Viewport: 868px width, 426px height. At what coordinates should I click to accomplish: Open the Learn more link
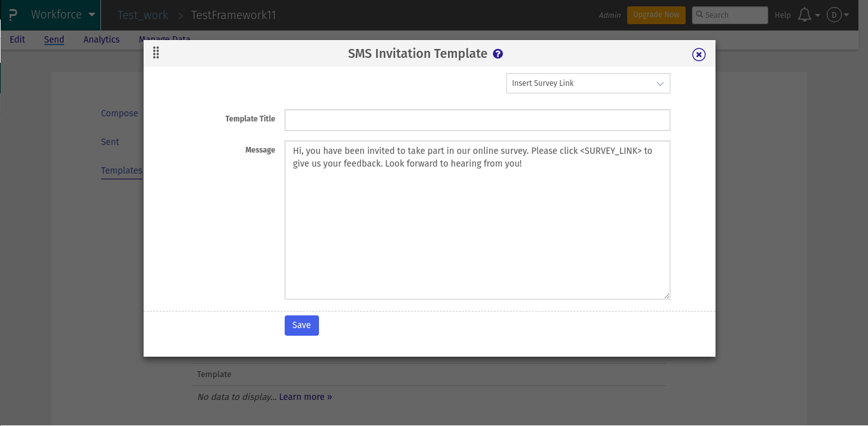pyautogui.click(x=305, y=397)
